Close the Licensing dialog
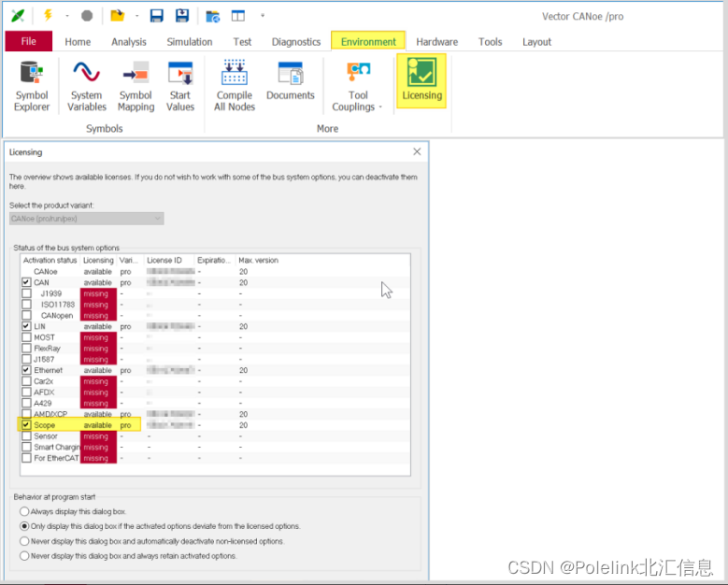The width and height of the screenshot is (728, 585). click(417, 151)
